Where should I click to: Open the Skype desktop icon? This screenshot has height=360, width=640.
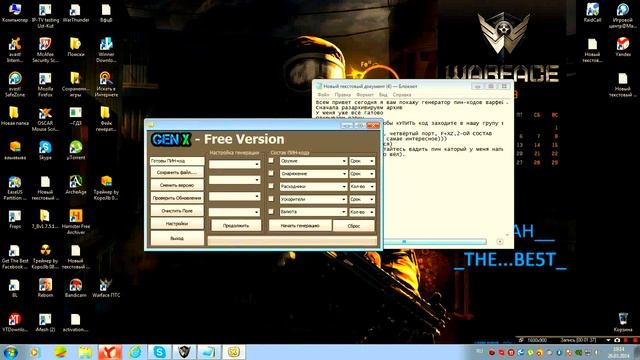point(45,150)
